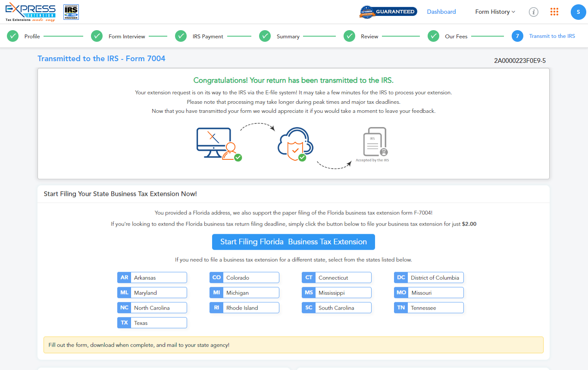Click the Transmitted to the IRS - Form 7004 heading
Screen dimensions: 588x370
tap(101, 59)
